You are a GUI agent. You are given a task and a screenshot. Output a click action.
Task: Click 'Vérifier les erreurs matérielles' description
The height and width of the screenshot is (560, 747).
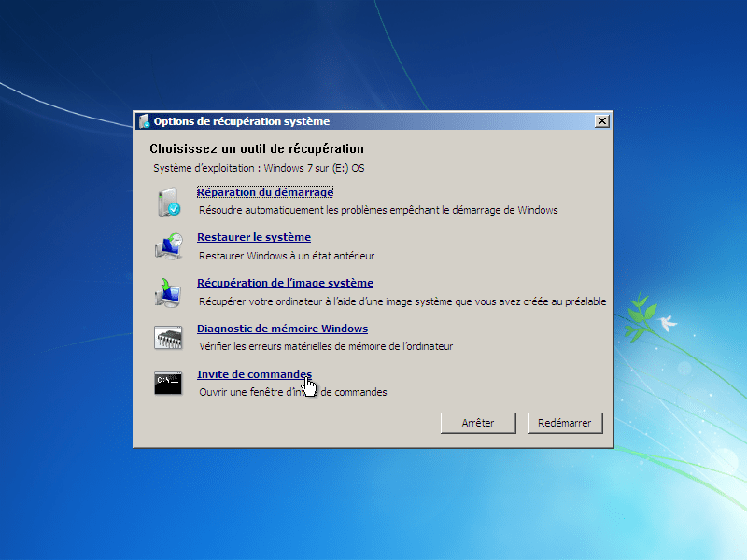(x=326, y=346)
